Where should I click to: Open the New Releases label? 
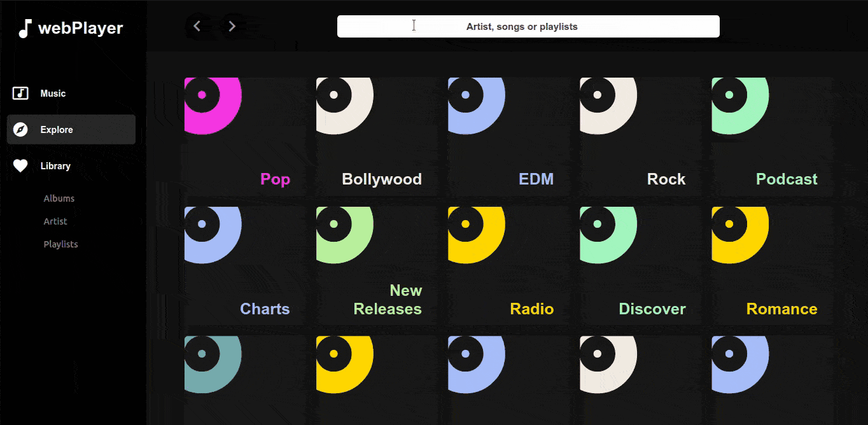coord(388,300)
